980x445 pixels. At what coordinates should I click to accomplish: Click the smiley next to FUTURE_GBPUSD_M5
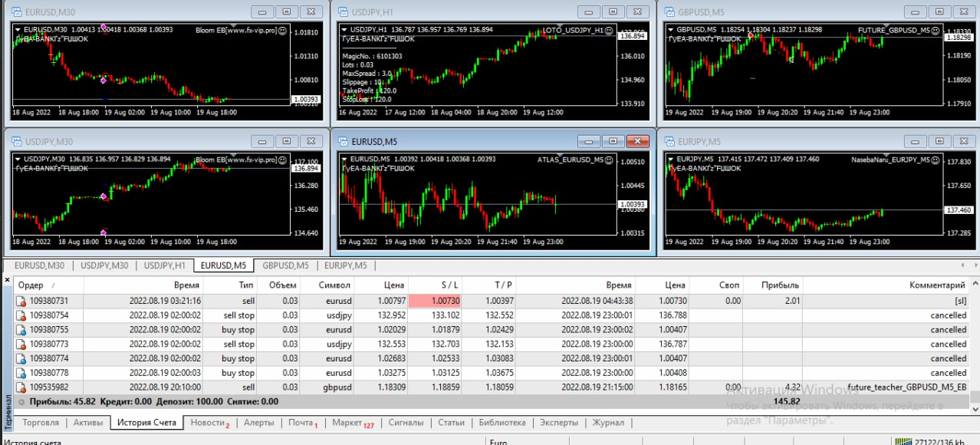point(936,30)
